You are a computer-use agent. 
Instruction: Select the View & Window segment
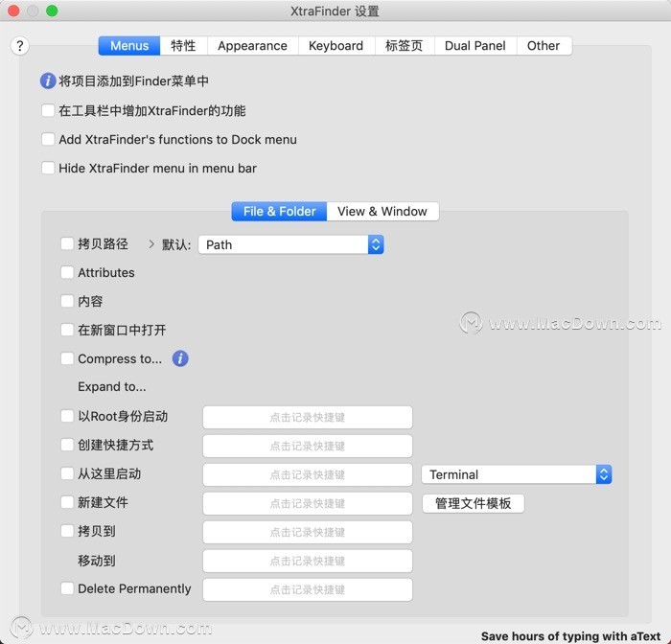[x=382, y=212]
